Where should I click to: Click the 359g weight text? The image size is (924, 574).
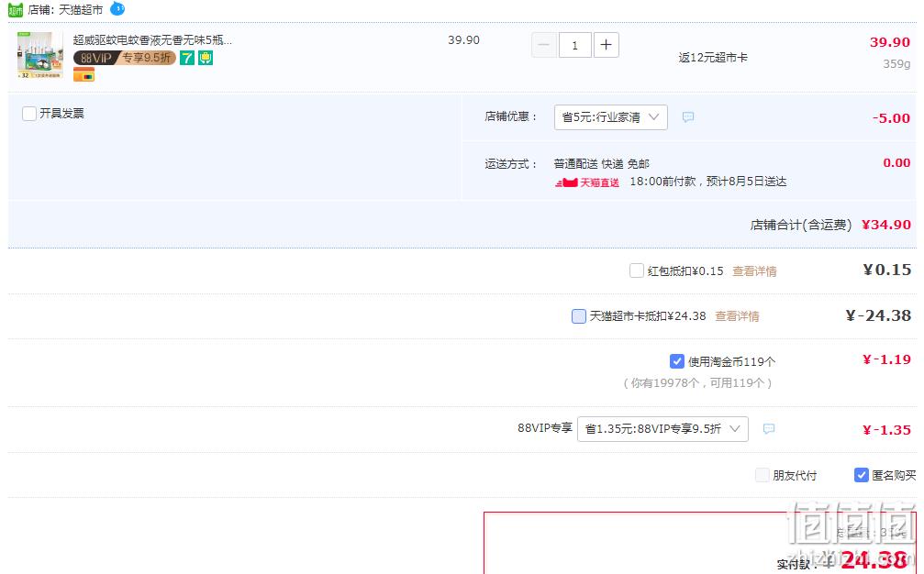point(896,63)
